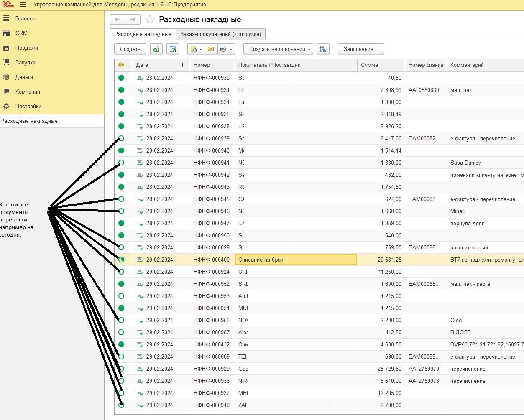Image resolution: width=524 pixels, height=420 pixels.
Task: Click the payment status circle for НФНФ-000939
Action: click(121, 138)
